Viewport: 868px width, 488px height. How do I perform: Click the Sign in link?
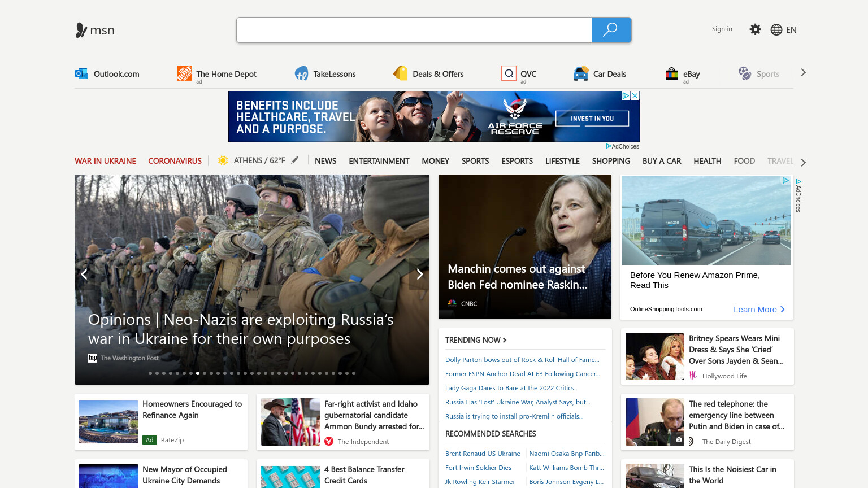(x=722, y=29)
